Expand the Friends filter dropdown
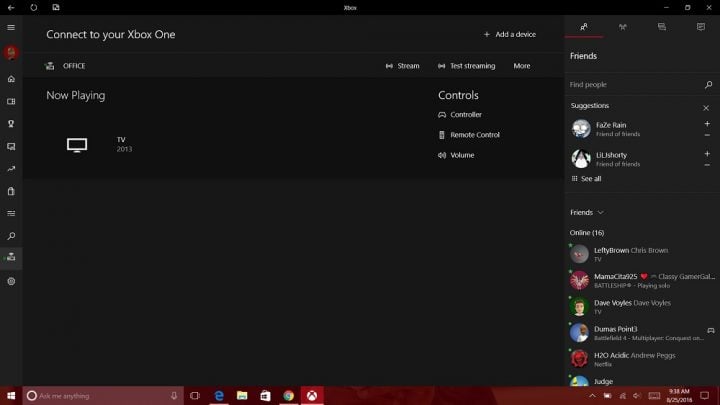720x405 pixels. coord(587,213)
